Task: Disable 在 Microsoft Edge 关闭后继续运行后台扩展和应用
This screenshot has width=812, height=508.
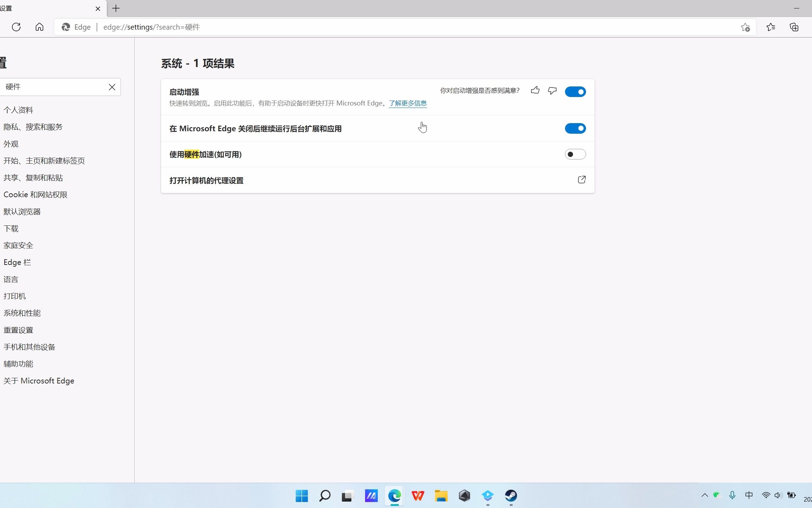Action: 576,128
